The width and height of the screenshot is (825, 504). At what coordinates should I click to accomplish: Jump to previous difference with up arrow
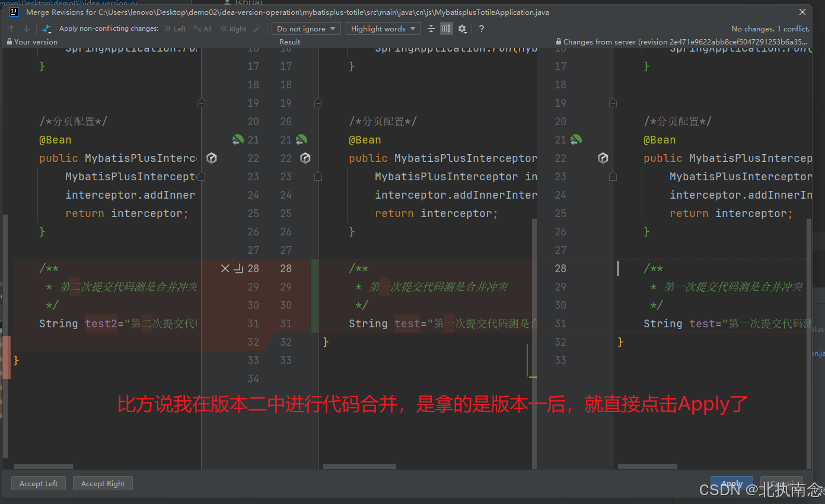tap(11, 28)
